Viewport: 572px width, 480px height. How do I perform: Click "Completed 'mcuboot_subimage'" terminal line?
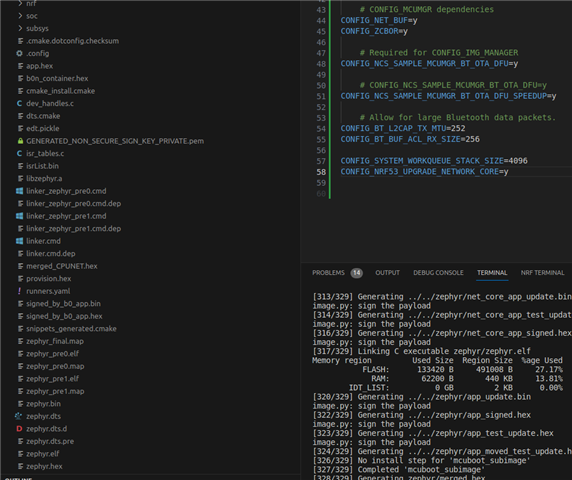(x=398, y=469)
